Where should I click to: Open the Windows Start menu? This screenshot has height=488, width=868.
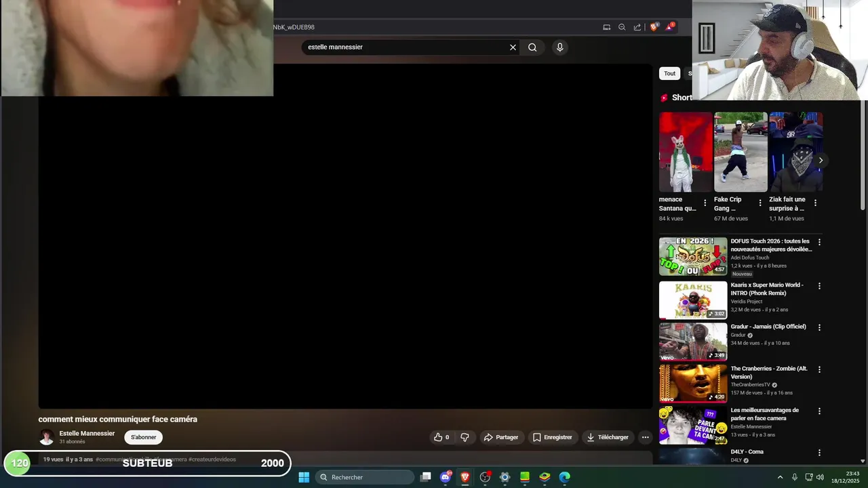(x=304, y=477)
